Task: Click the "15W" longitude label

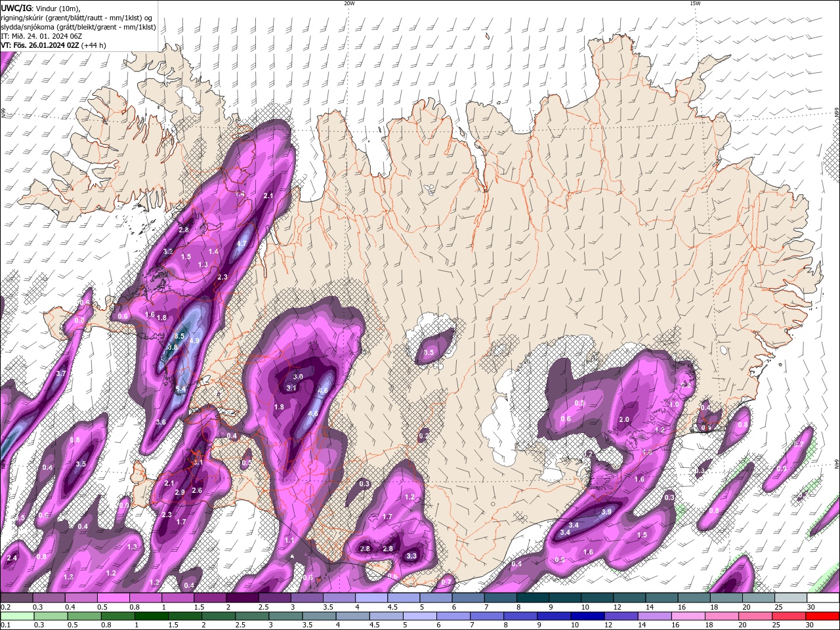Action: pyautogui.click(x=695, y=3)
